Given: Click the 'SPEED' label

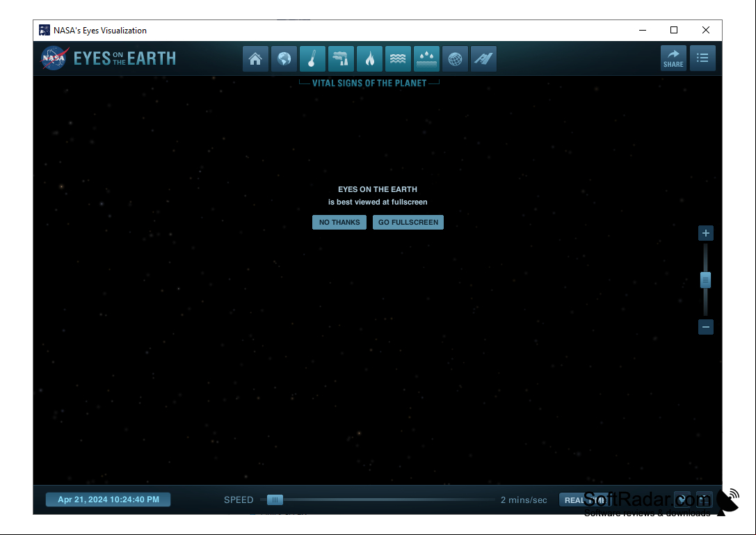Looking at the screenshot, I should tap(238, 500).
